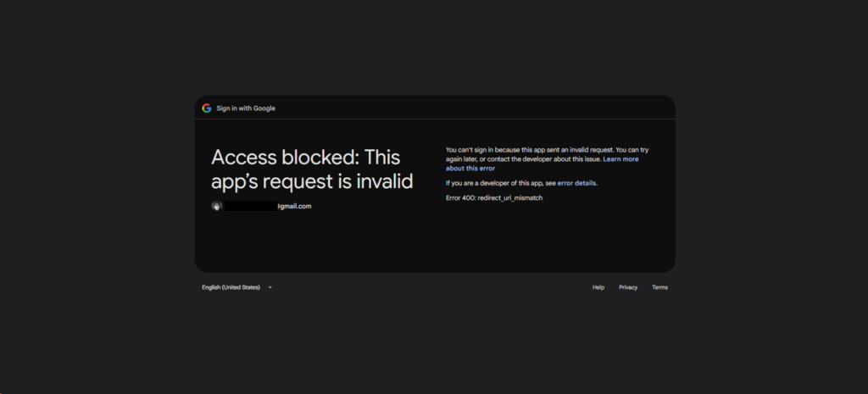Image resolution: width=868 pixels, height=394 pixels.
Task: Click the "Sign in with Google" header text
Action: [x=246, y=108]
